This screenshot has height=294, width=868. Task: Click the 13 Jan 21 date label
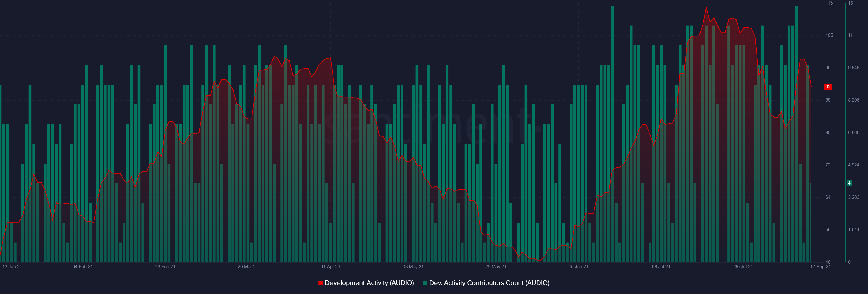(12, 267)
